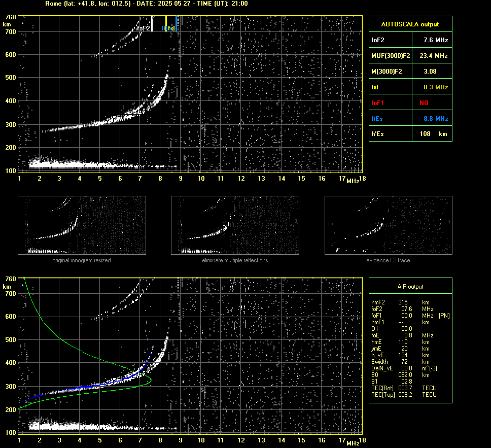Click the h_vE value '134'

(403, 355)
